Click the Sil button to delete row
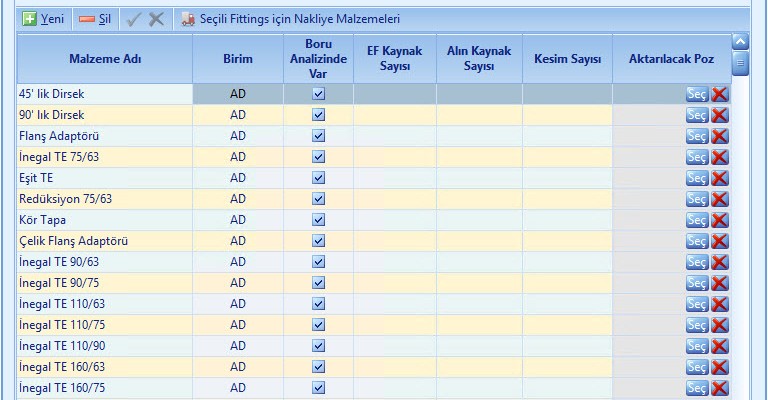Viewport: 768px width, 400px height. [95, 19]
